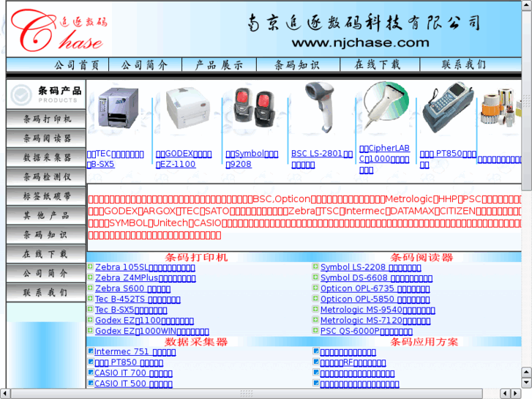Viewport: 532px width, 399px height.
Task: Open 公司简介 in top navigation bar
Action: [x=145, y=64]
